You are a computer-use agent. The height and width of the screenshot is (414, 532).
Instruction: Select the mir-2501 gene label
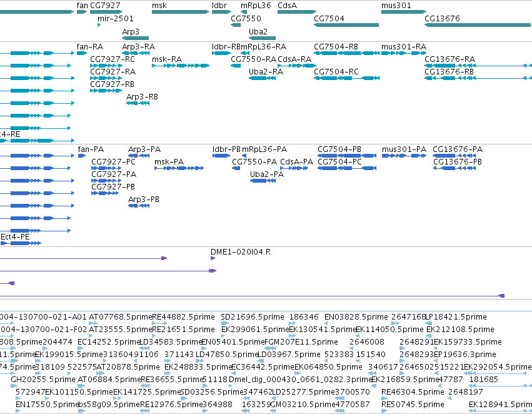[x=116, y=18]
